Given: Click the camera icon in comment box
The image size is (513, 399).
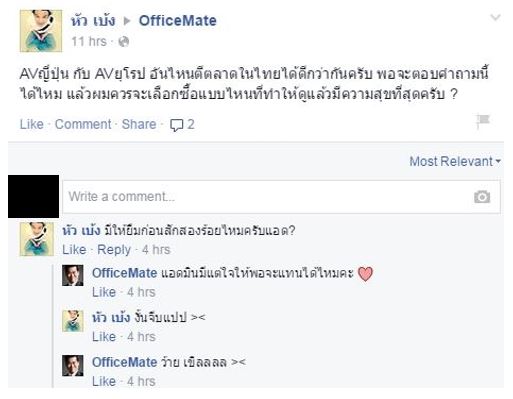Looking at the screenshot, I should point(482,197).
